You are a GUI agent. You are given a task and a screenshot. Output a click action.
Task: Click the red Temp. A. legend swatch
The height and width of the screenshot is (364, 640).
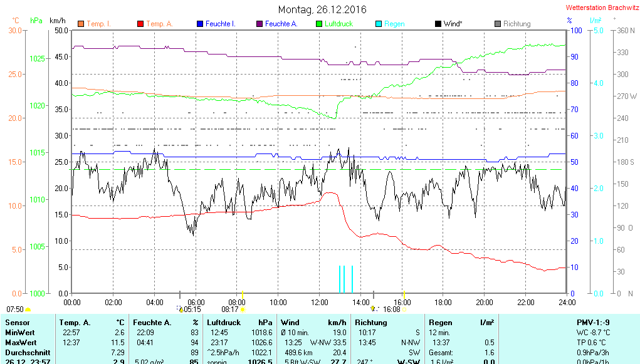pyautogui.click(x=140, y=24)
